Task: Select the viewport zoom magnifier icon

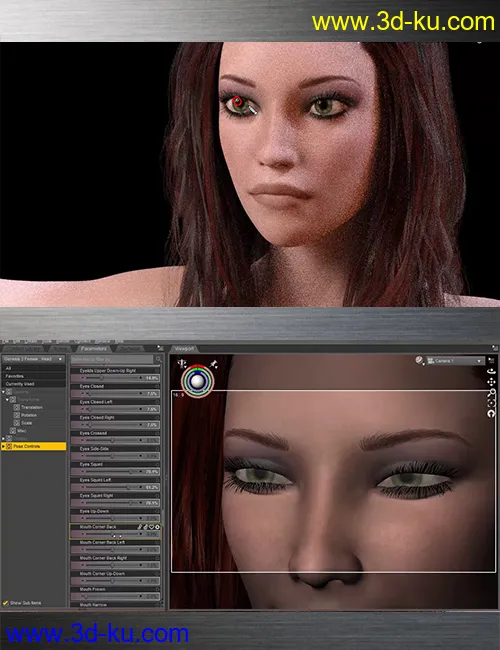Action: coord(491,393)
